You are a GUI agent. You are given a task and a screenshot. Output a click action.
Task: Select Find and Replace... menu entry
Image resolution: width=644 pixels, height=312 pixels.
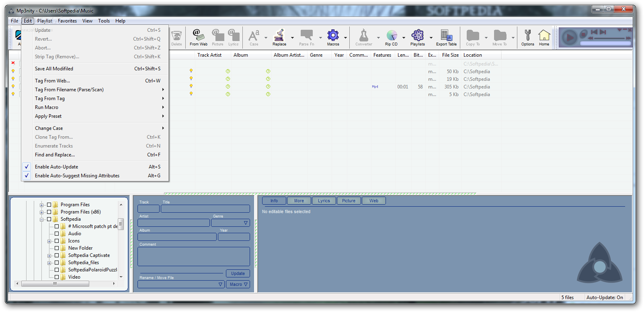click(95, 155)
